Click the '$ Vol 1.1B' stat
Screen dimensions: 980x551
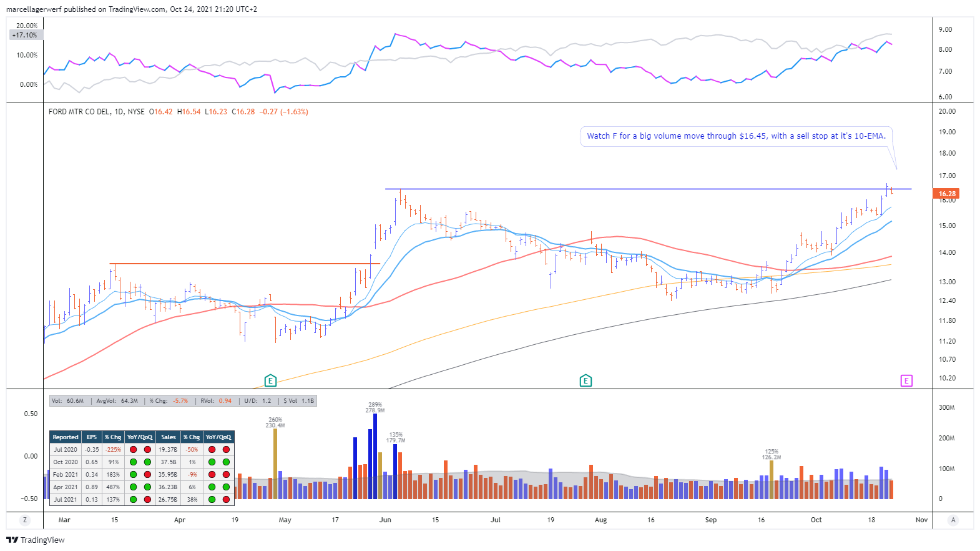point(298,401)
